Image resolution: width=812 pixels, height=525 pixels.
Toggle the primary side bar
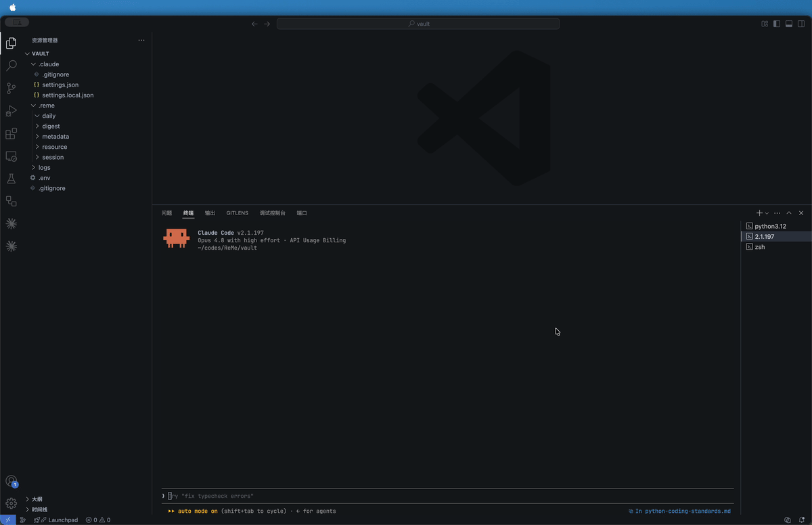pyautogui.click(x=777, y=24)
